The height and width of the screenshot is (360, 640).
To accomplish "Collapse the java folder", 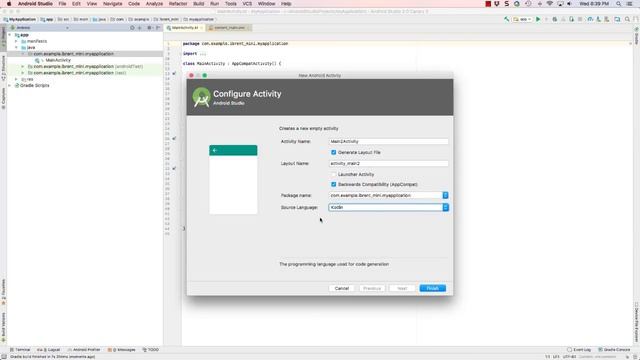I will (x=16, y=47).
